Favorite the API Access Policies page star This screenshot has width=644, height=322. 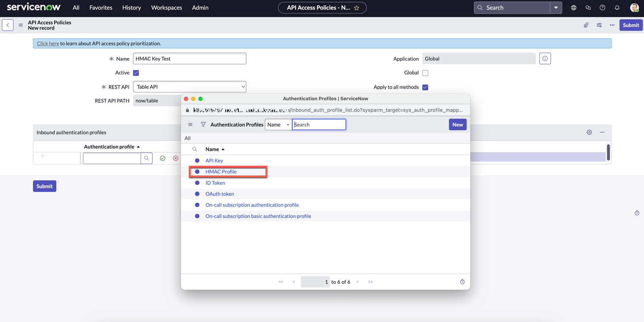(x=357, y=8)
